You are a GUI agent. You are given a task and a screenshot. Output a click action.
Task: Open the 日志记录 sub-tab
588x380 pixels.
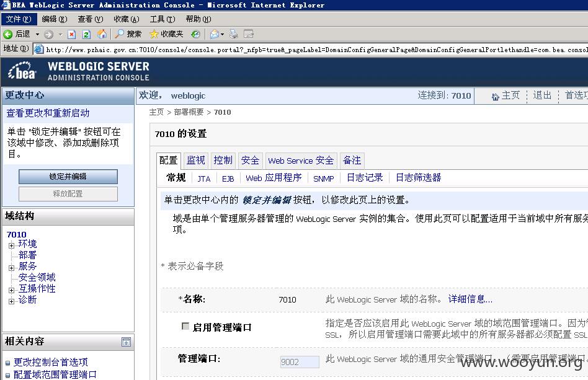365,178
